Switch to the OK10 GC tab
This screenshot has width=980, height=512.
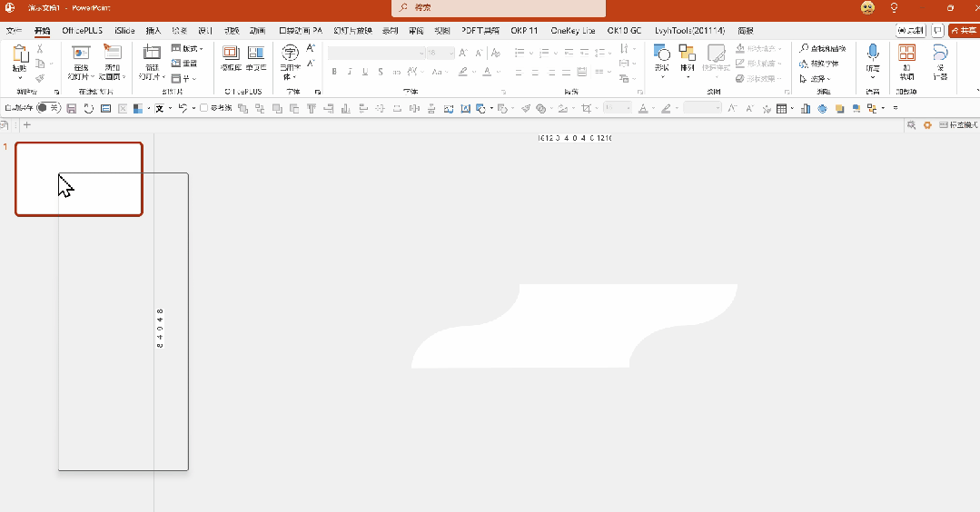click(x=624, y=31)
